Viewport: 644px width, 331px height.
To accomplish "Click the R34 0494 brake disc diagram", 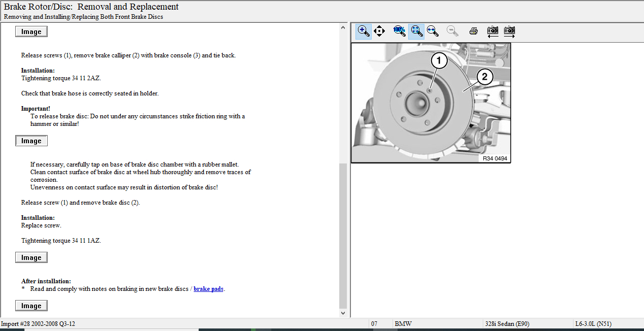I will click(x=431, y=103).
